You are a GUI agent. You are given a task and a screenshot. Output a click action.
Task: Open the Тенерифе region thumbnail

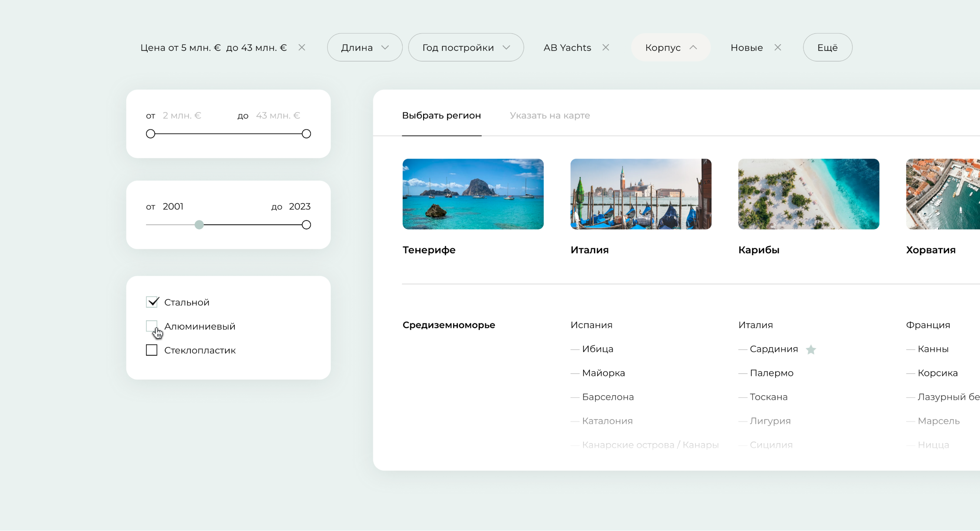473,194
